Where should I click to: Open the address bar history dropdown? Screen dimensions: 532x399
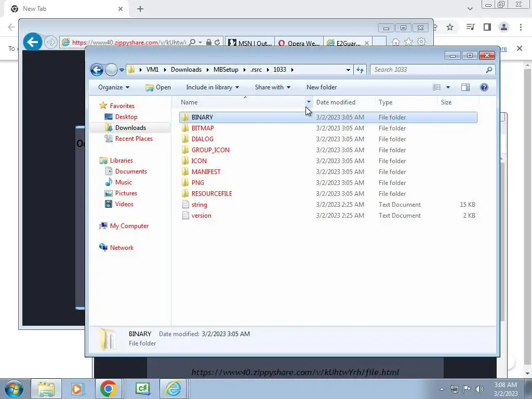click(x=348, y=70)
